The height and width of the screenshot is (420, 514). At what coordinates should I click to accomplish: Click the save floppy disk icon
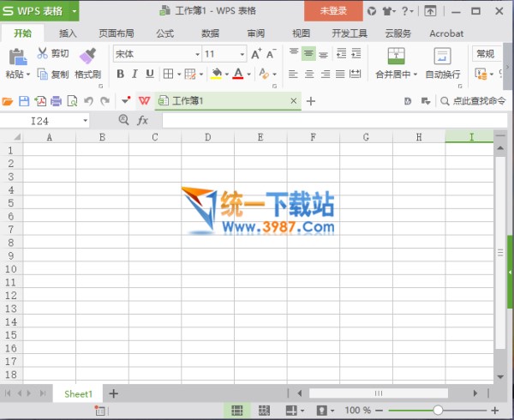click(24, 101)
